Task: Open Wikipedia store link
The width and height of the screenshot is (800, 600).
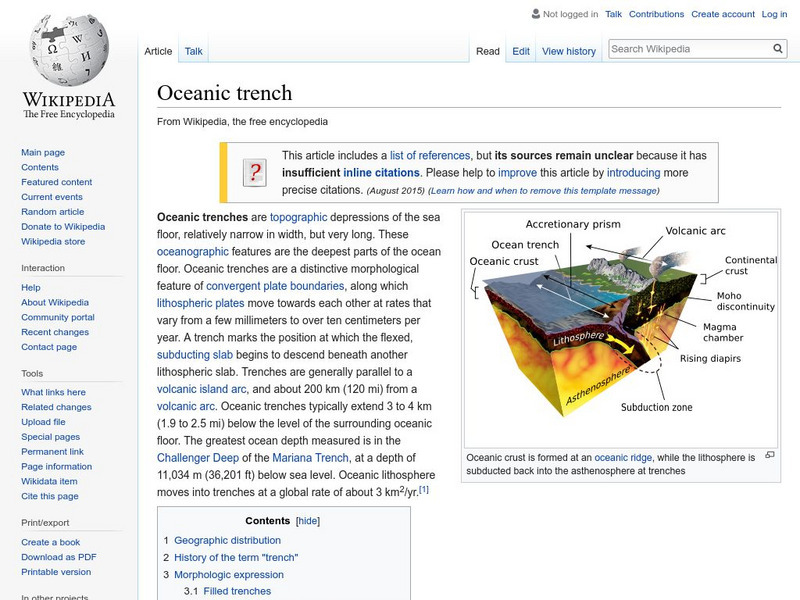Action: pos(53,241)
